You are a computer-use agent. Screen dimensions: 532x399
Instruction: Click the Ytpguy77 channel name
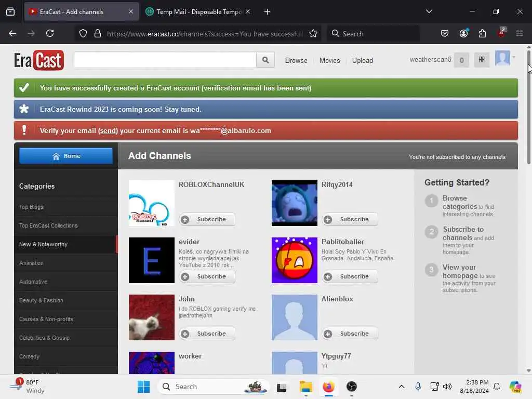coord(336,356)
